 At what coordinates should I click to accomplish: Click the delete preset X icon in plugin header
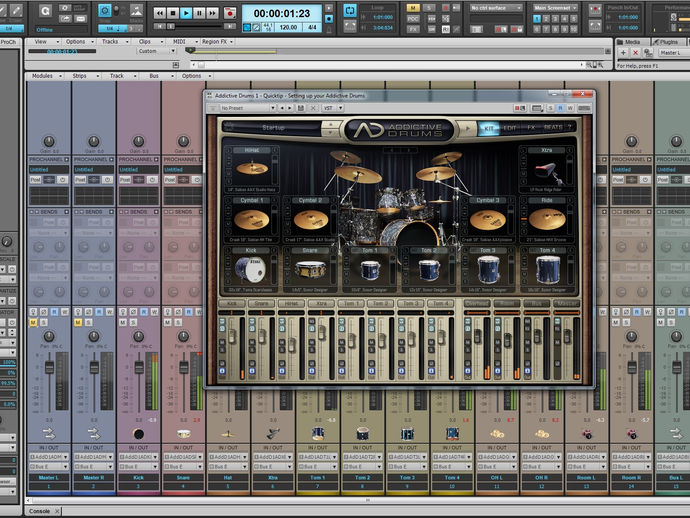click(313, 108)
